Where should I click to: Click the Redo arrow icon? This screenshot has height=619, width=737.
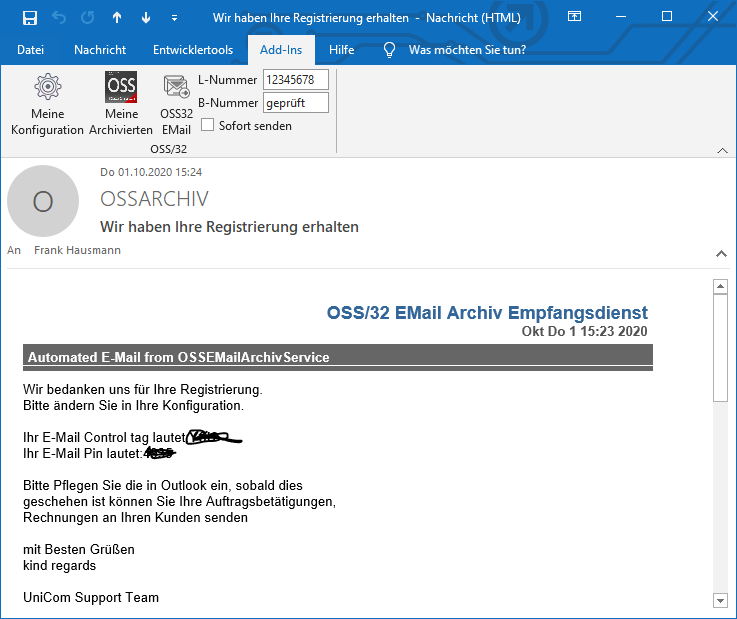click(x=87, y=18)
